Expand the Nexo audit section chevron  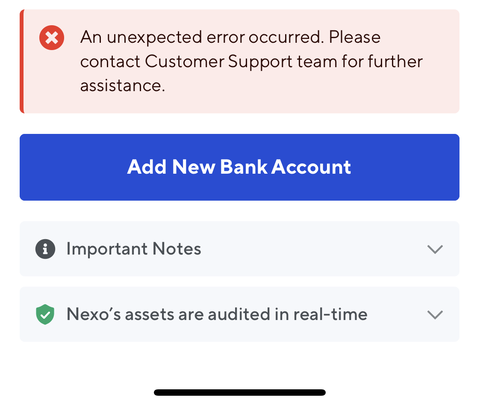435,314
